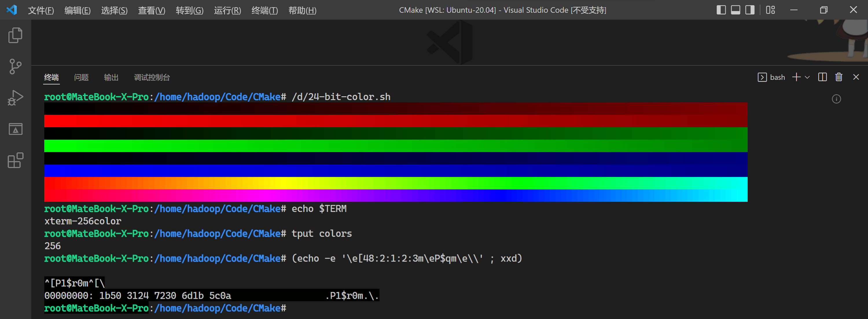The width and height of the screenshot is (868, 319).
Task: Click the terminal info circle icon
Action: pyautogui.click(x=836, y=99)
